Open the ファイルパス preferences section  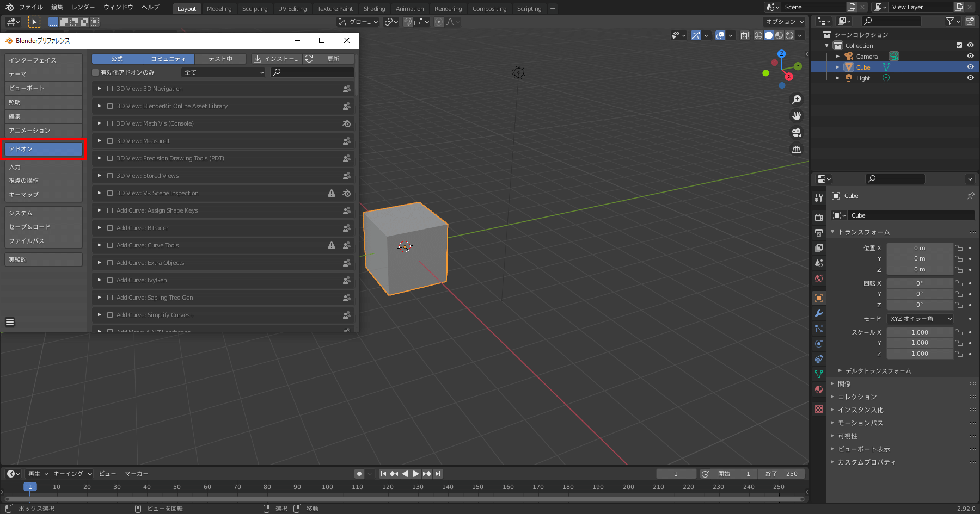(x=44, y=241)
